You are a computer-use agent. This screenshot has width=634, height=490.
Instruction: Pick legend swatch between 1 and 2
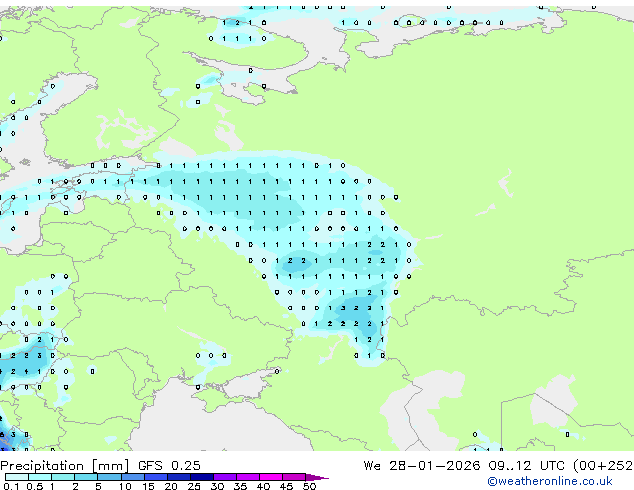pos(63,477)
